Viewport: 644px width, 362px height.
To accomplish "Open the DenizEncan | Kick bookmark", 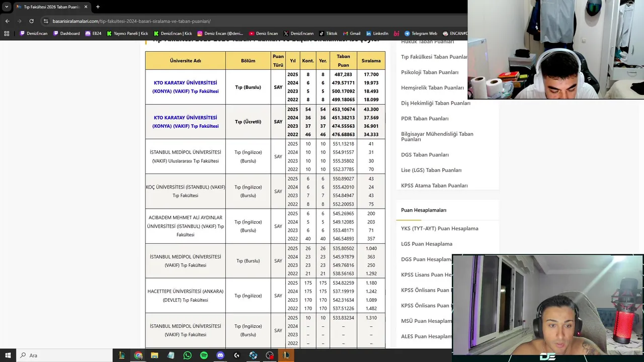I will [x=173, y=33].
